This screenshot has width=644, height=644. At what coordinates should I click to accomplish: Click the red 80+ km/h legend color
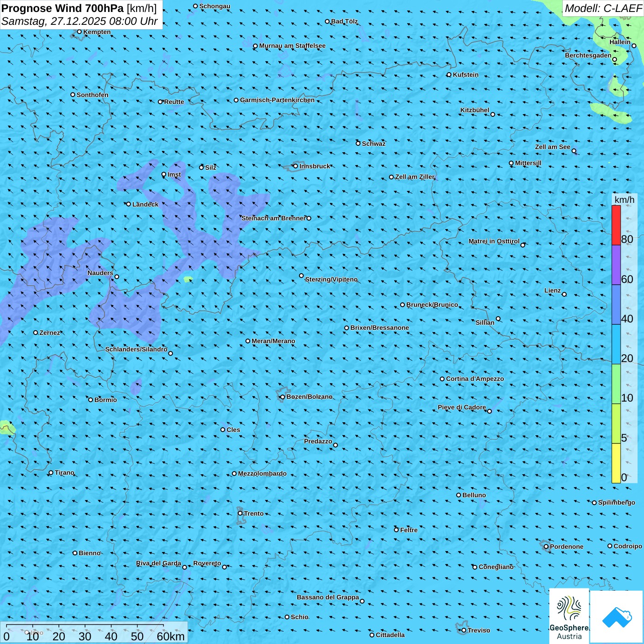[x=616, y=225]
